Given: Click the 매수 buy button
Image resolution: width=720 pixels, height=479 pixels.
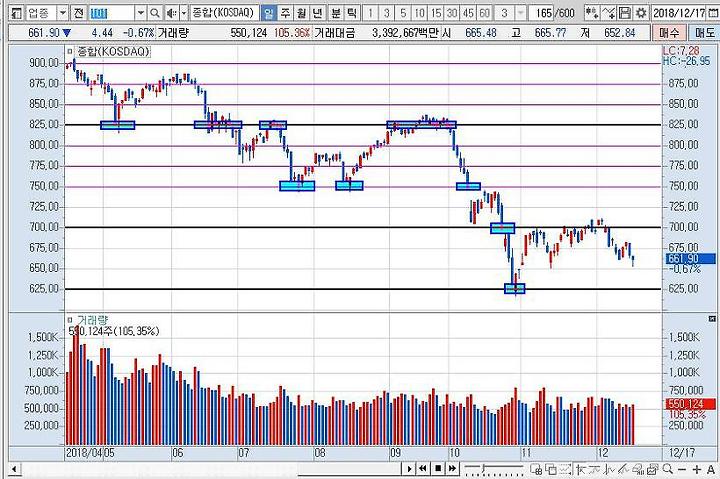Looking at the screenshot, I should click(x=669, y=33).
